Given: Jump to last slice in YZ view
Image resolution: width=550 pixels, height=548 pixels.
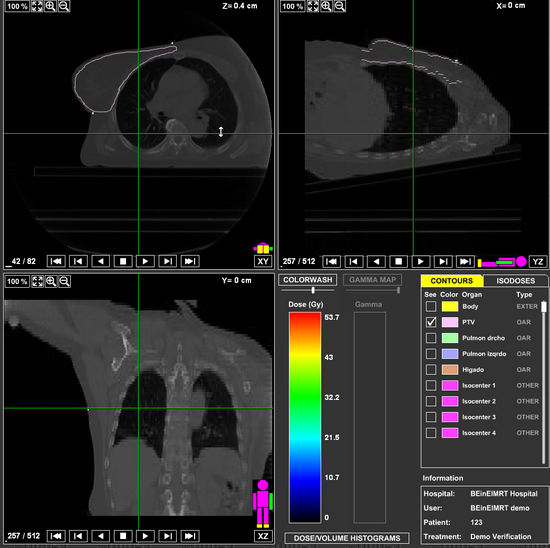Looking at the screenshot, I should click(x=465, y=261).
